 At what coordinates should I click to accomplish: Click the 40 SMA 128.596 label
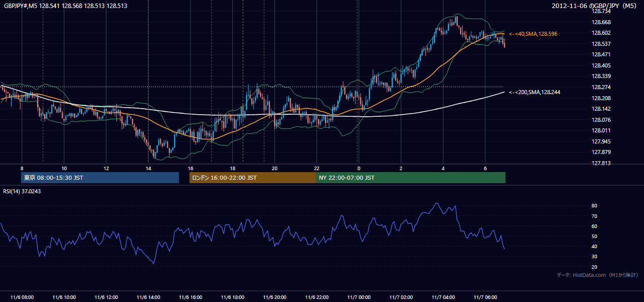533,34
